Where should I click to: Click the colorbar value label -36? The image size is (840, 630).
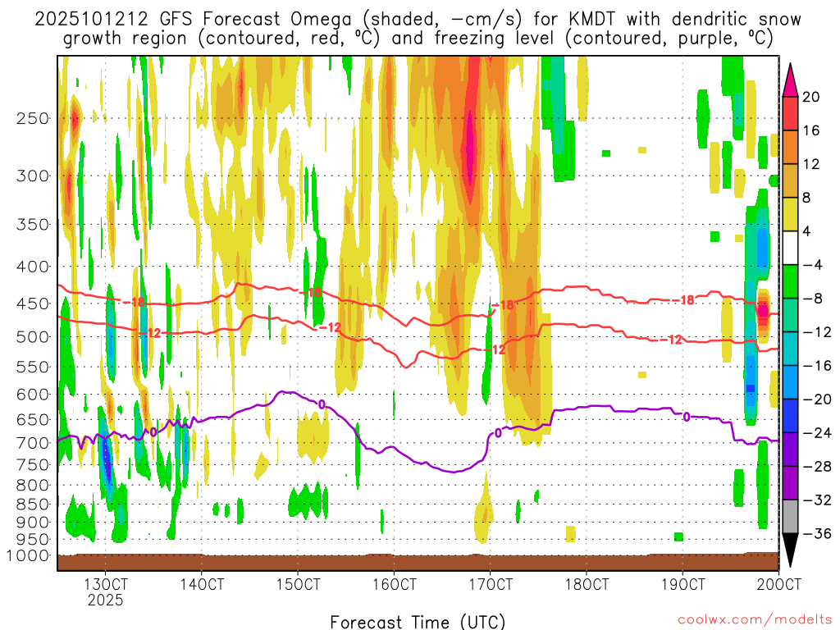pyautogui.click(x=817, y=533)
